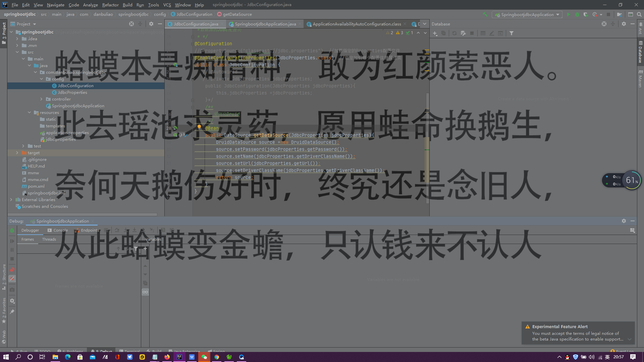View breakpoints with the red circles icon
The image size is (644, 362).
12,269
